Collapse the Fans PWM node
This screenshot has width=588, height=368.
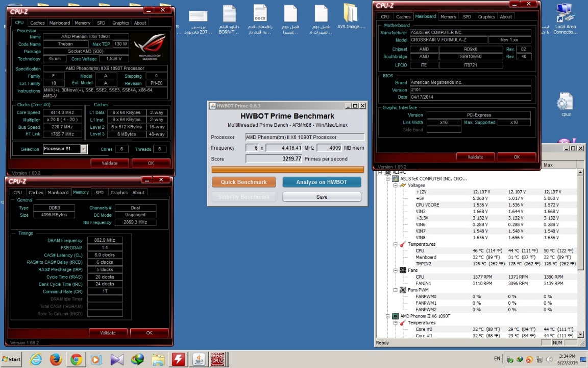click(x=395, y=290)
